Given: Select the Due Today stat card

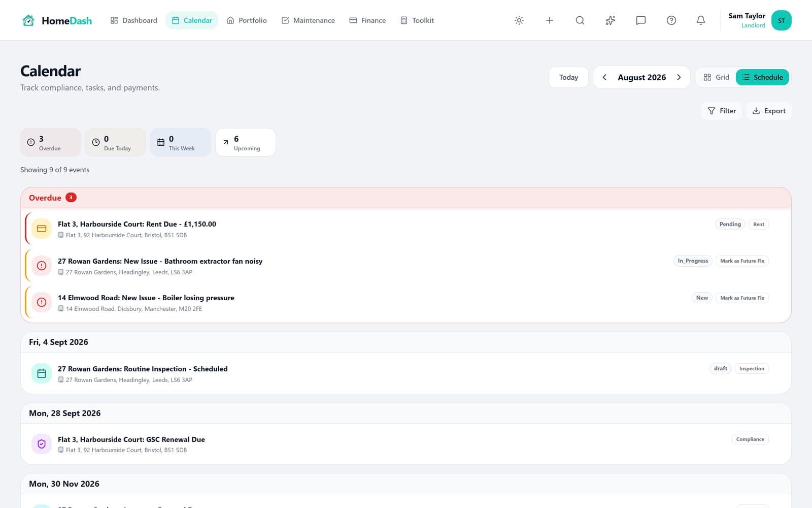Looking at the screenshot, I should click(116, 142).
